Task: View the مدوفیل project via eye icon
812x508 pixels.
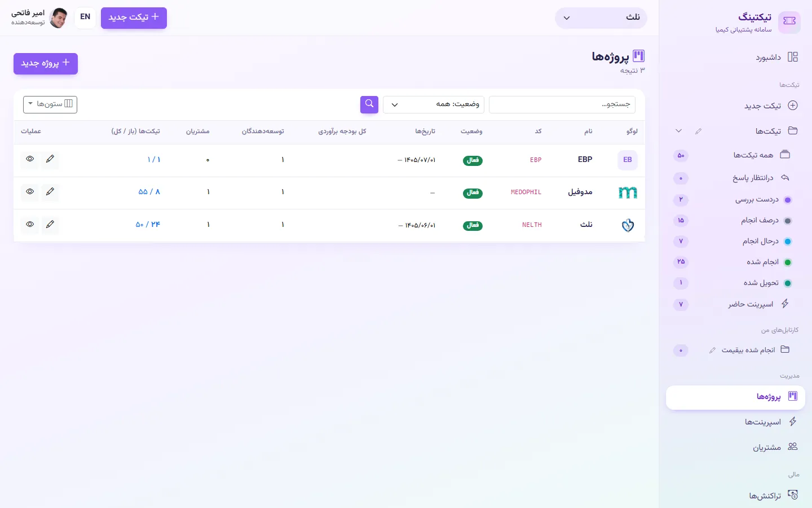Action: (30, 192)
